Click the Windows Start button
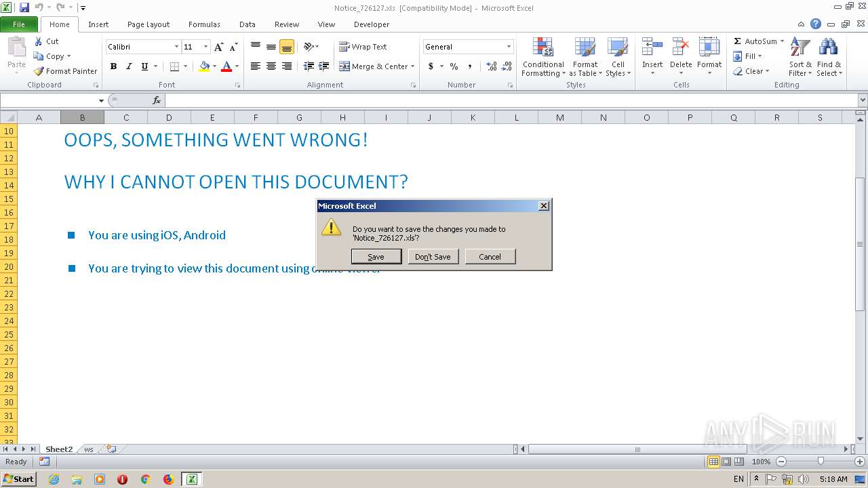Viewport: 868px width, 488px height. [19, 479]
